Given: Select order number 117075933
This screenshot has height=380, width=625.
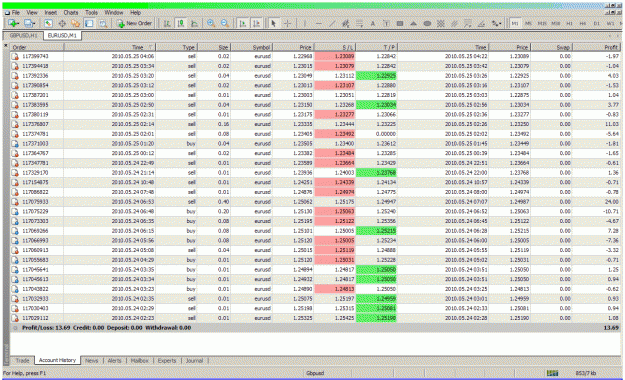Looking at the screenshot, I should tap(35, 202).
